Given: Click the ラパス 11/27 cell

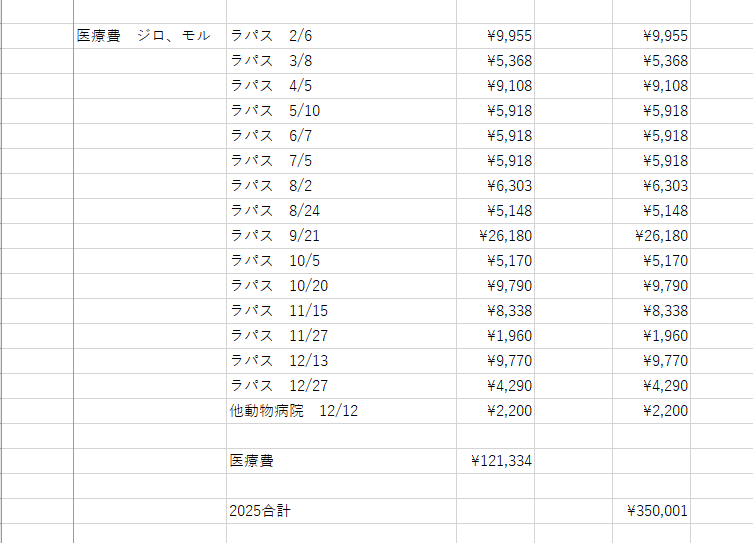Looking at the screenshot, I should coord(341,336).
